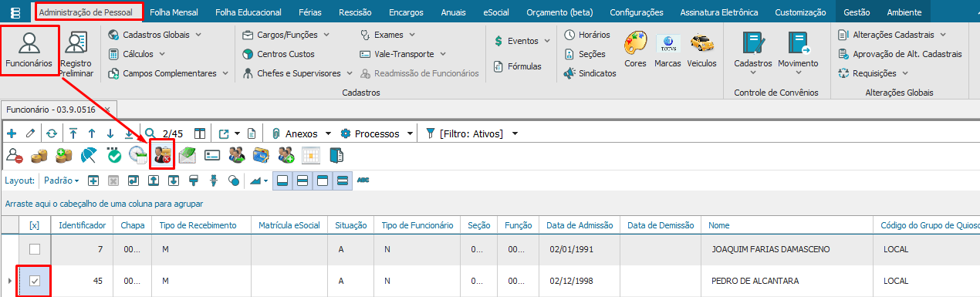Click the beach umbrella vacation icon
Viewport: 980px width, 297px height.
pos(89,155)
